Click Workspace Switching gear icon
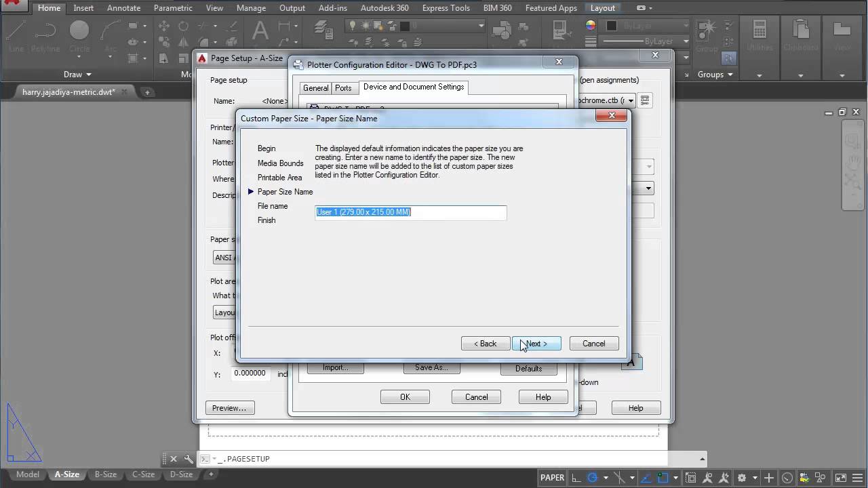The height and width of the screenshot is (488, 868). [x=742, y=478]
